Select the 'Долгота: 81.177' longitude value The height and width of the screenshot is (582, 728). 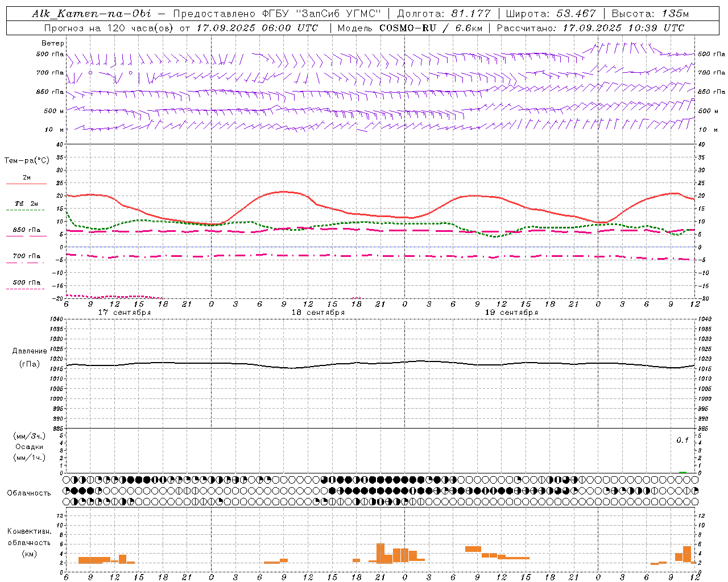click(444, 14)
